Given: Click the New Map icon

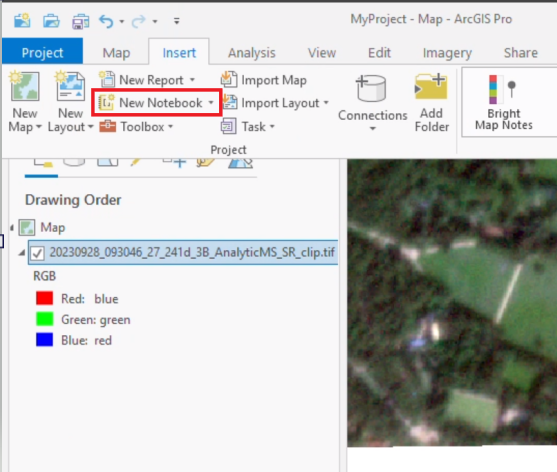Looking at the screenshot, I should coord(25,86).
